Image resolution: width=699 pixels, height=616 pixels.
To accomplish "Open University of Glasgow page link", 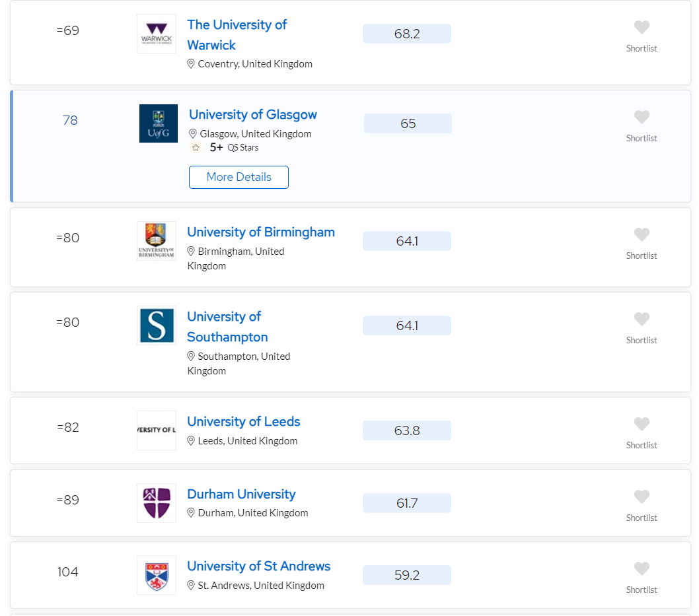I will click(x=253, y=115).
